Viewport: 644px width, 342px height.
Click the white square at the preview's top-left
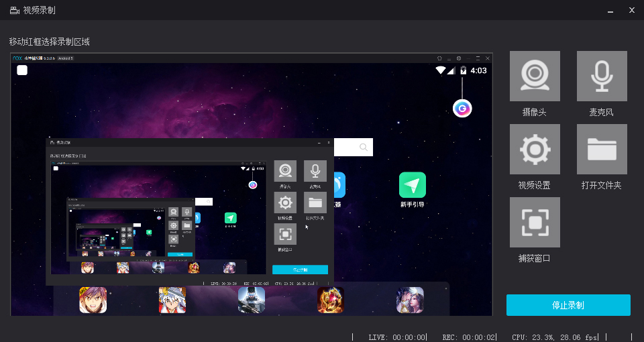22,70
